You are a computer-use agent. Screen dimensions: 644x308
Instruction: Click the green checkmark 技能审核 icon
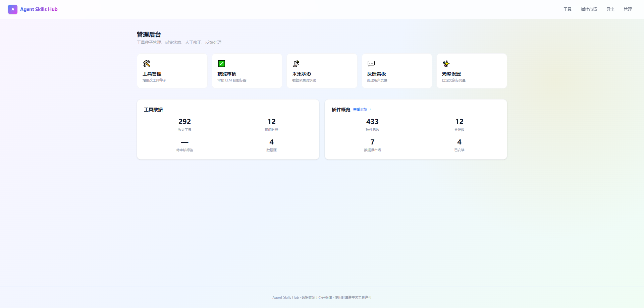[x=221, y=63]
